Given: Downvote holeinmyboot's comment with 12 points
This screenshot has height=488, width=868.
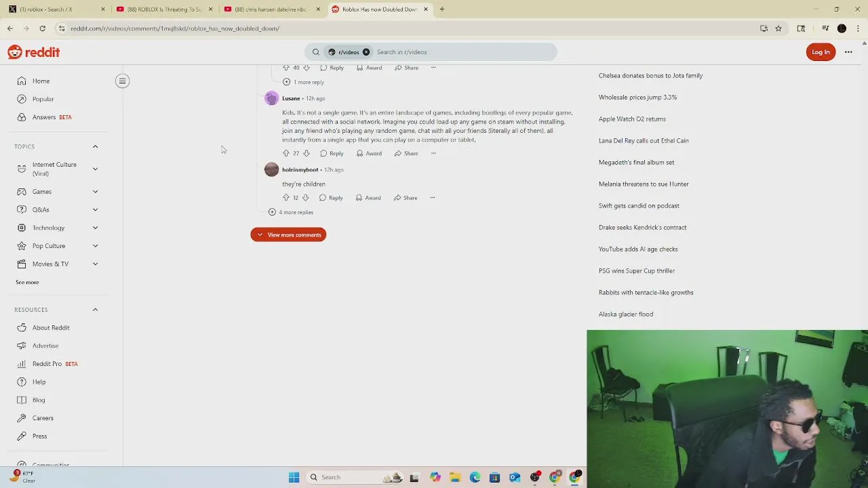Looking at the screenshot, I should 305,198.
